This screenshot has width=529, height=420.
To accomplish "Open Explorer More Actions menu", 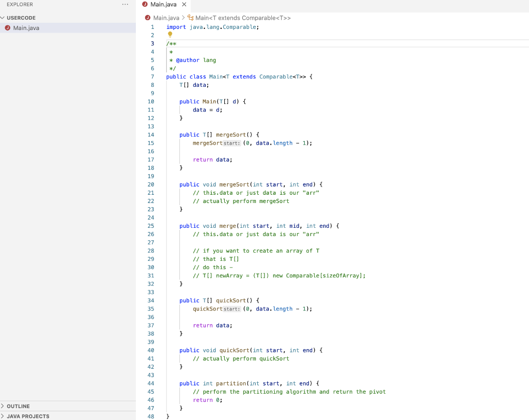I will pos(124,4).
